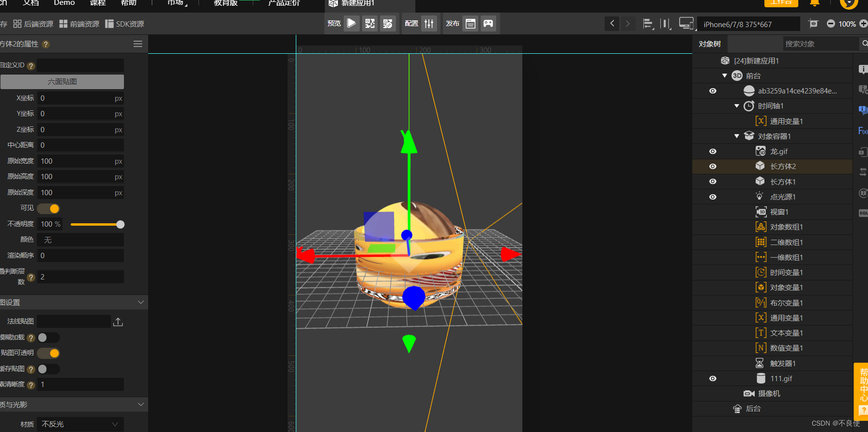
Task: Collapse the 时间轴1 tree node
Action: coord(737,106)
